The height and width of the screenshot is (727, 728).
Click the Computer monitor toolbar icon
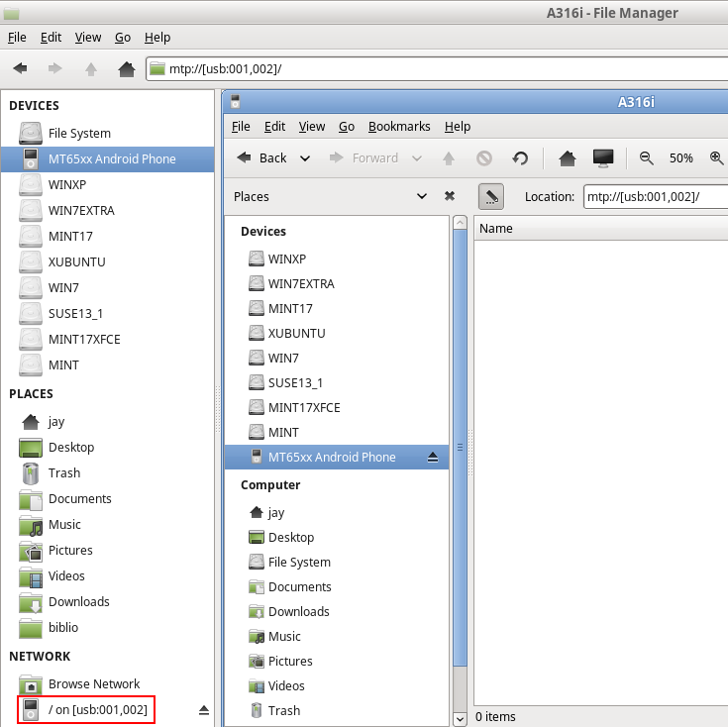[602, 158]
